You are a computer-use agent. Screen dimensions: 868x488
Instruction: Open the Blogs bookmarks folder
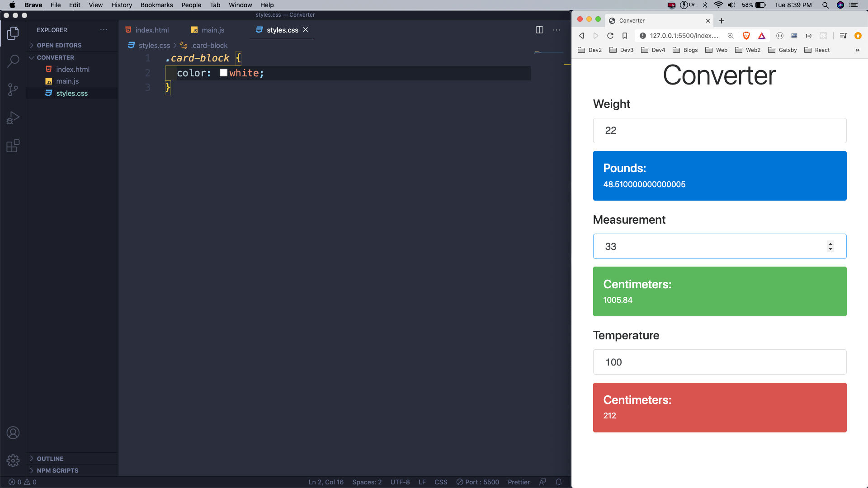click(685, 50)
